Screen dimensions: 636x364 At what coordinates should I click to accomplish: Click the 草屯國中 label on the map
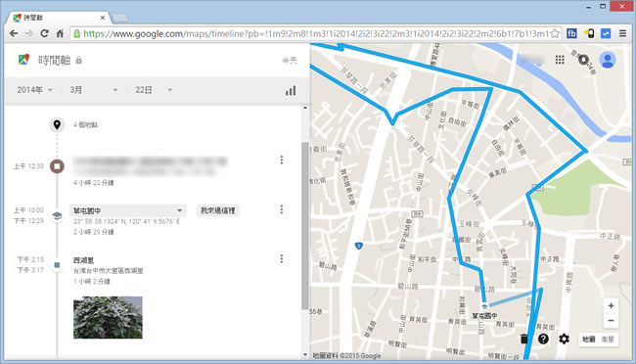[x=484, y=315]
